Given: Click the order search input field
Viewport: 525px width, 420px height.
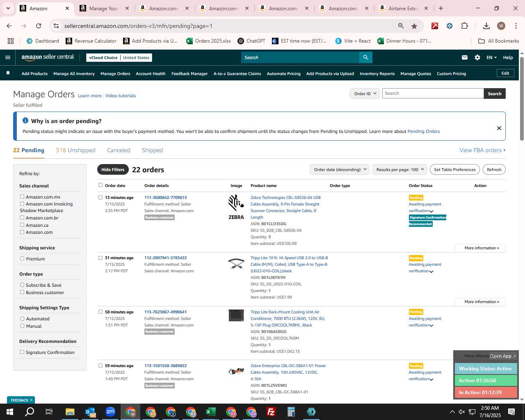Looking at the screenshot, I should [433, 94].
